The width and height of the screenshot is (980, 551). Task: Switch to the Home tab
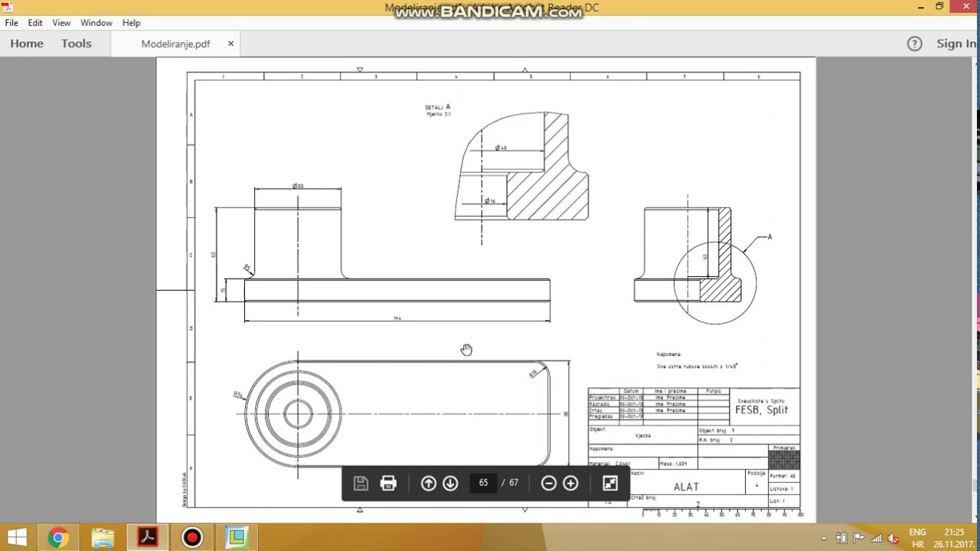coord(27,44)
